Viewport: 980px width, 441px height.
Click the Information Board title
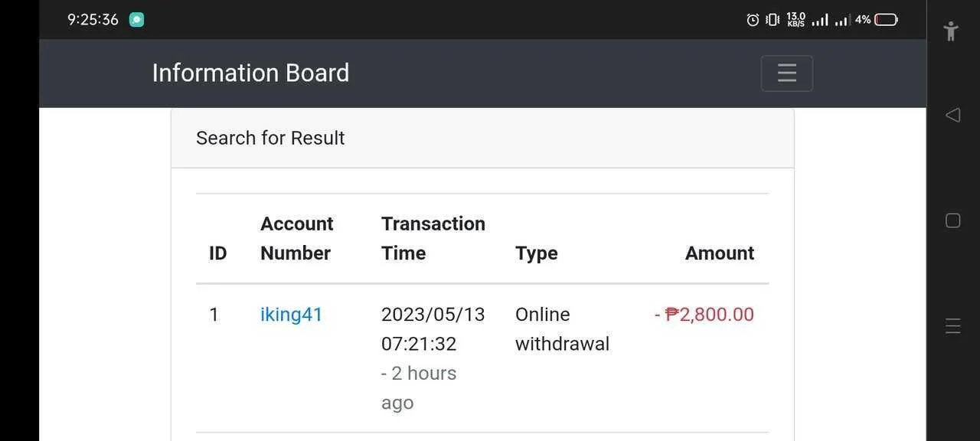(x=250, y=73)
